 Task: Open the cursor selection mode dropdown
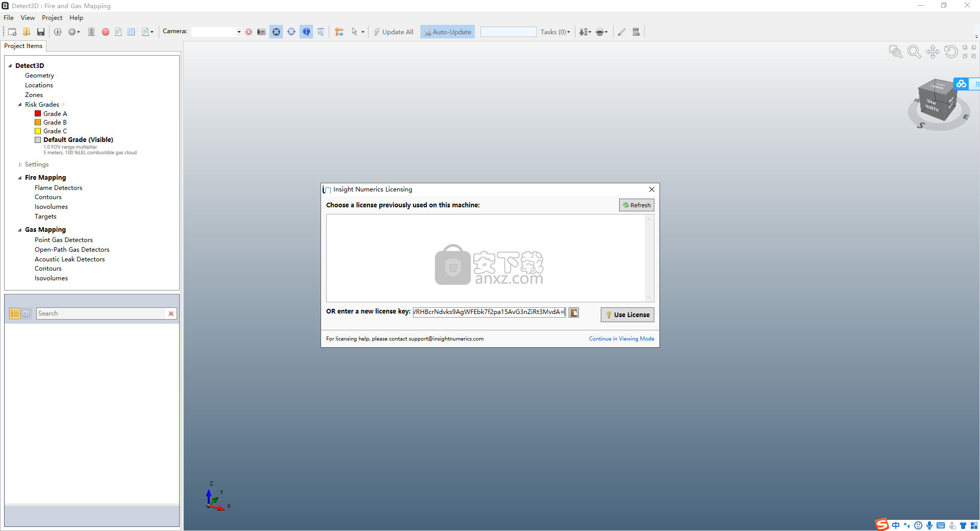tap(363, 32)
